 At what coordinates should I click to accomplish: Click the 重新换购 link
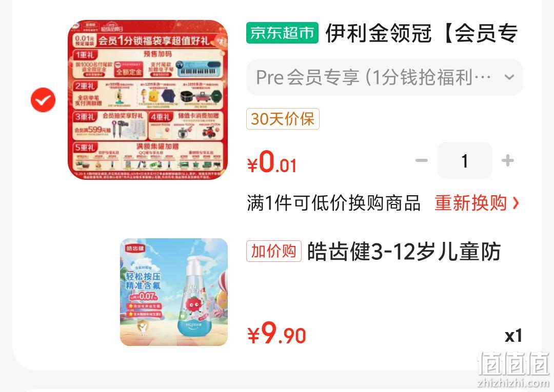click(470, 203)
